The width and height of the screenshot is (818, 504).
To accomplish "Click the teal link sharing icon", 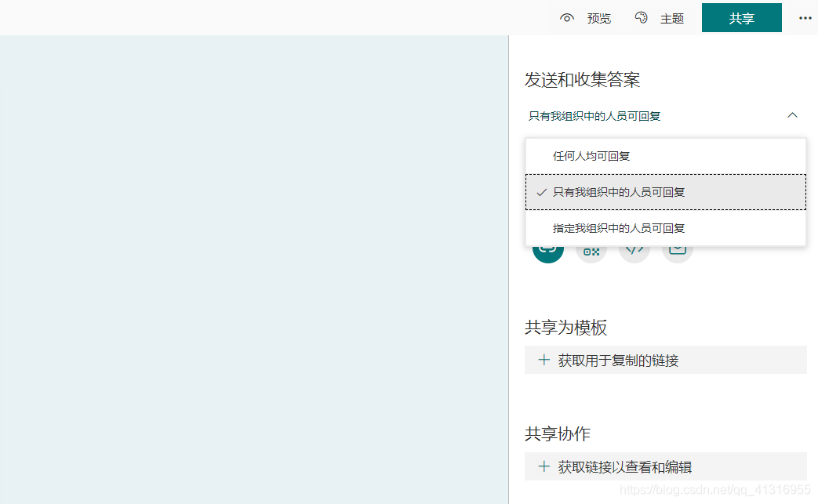I will (x=548, y=247).
